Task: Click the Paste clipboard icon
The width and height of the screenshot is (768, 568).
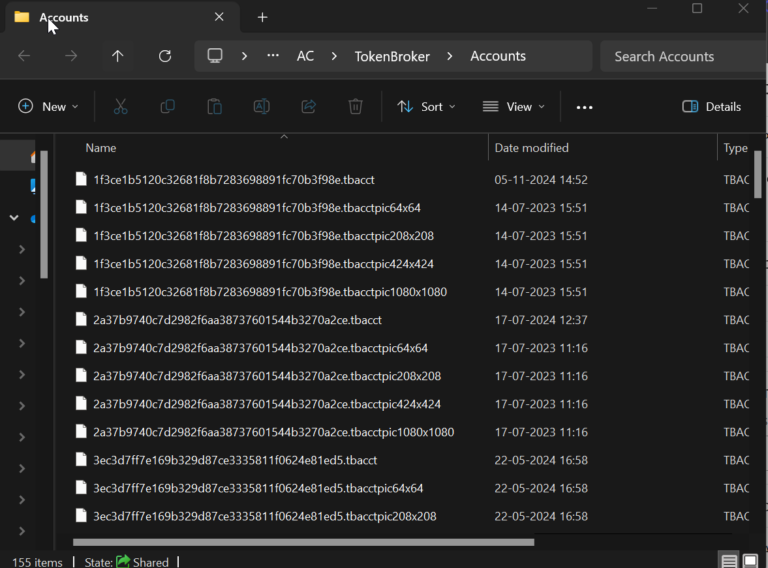Action: pyautogui.click(x=214, y=107)
